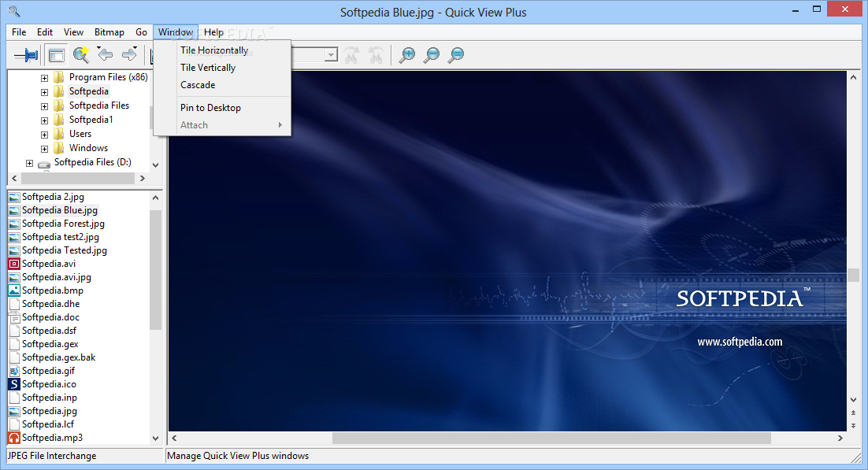Select Softpedia Forest.jpg in file list

pos(63,224)
